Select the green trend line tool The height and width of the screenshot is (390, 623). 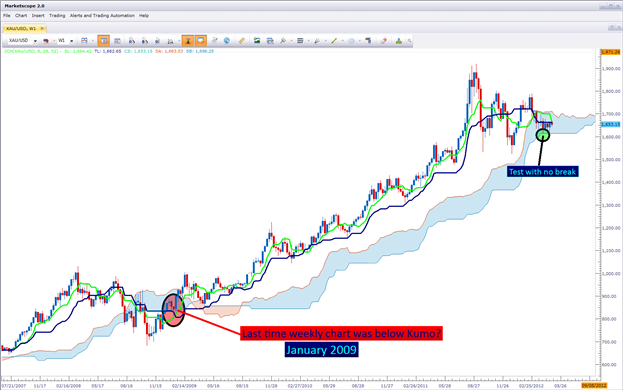tap(334, 41)
